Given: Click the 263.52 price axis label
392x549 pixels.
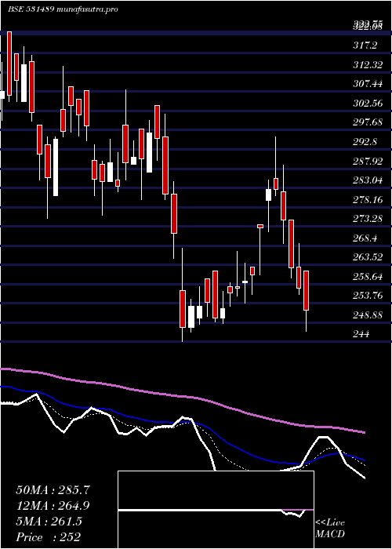Looking at the screenshot, I should point(368,257).
